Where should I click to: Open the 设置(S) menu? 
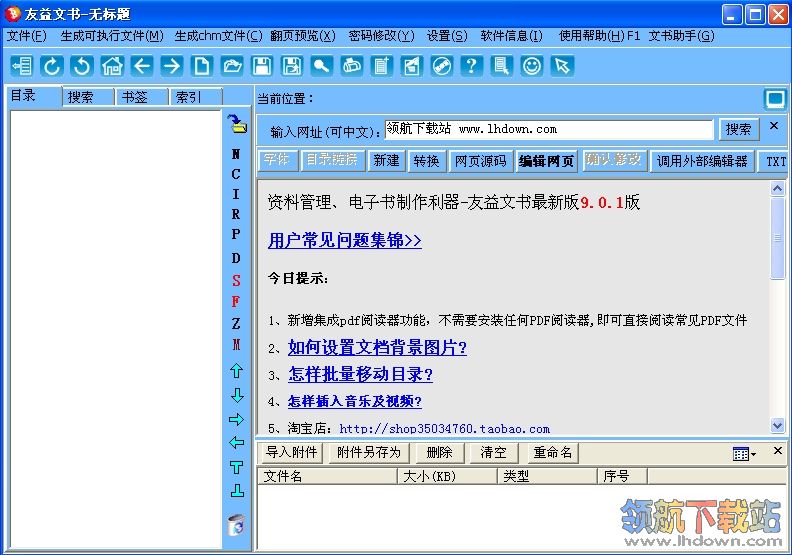click(447, 36)
